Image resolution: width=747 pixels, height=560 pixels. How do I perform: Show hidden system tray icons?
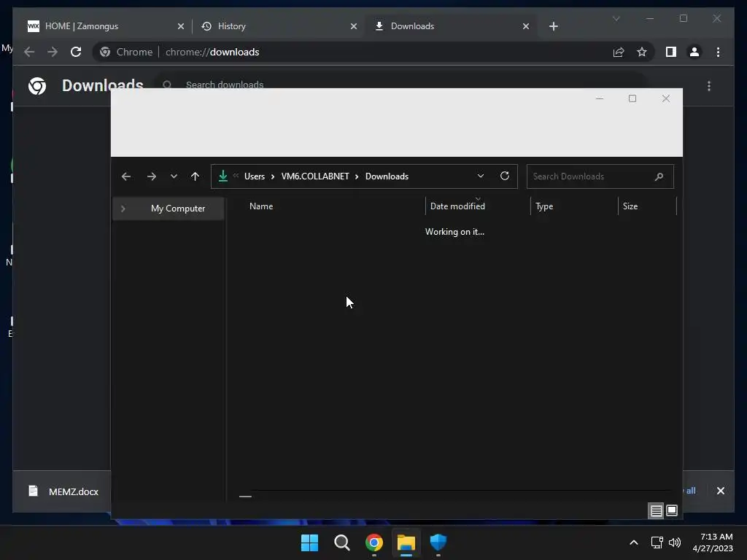tap(634, 542)
